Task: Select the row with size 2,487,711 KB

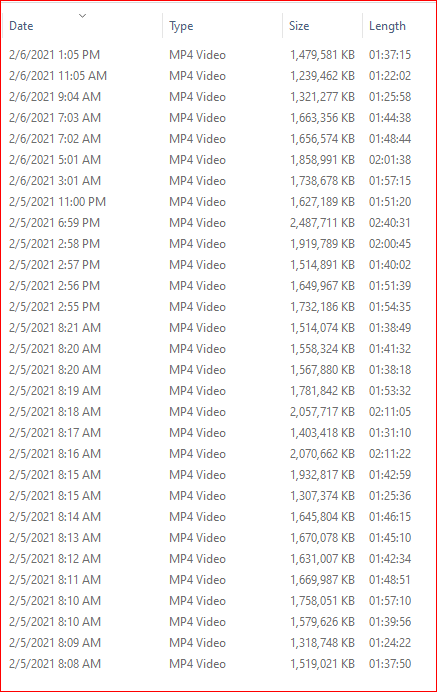Action: click(218, 223)
